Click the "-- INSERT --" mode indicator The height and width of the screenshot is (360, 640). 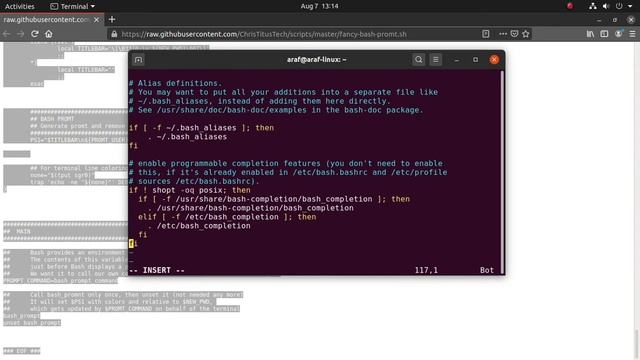click(157, 270)
